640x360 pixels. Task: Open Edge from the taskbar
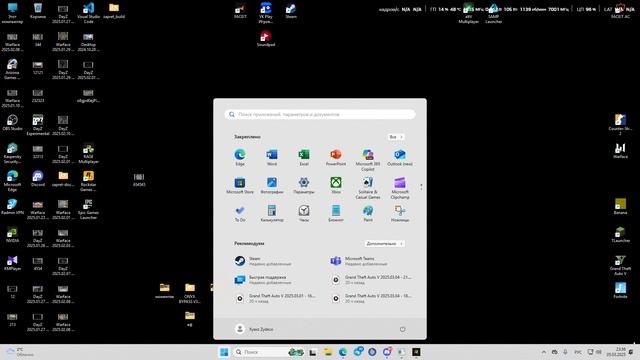(343, 352)
